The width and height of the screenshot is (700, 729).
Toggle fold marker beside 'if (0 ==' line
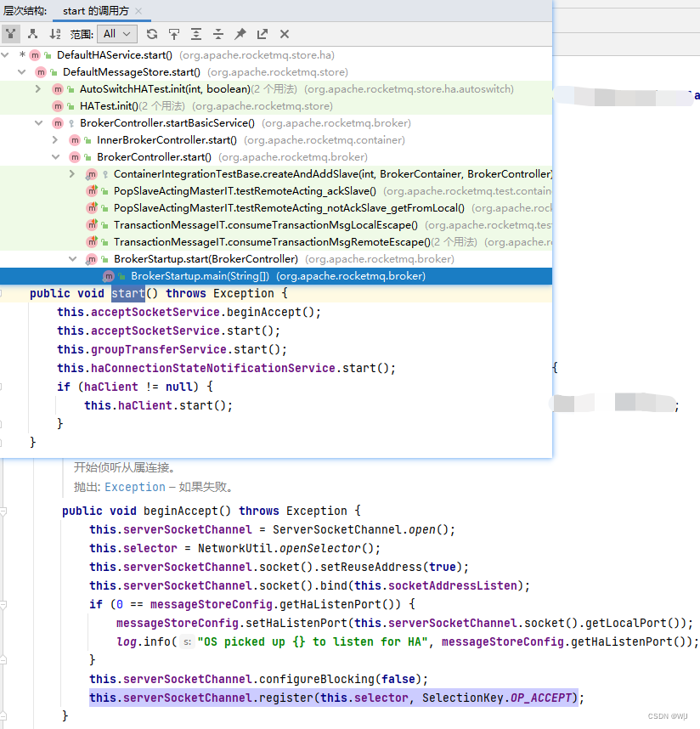pyautogui.click(x=3, y=604)
